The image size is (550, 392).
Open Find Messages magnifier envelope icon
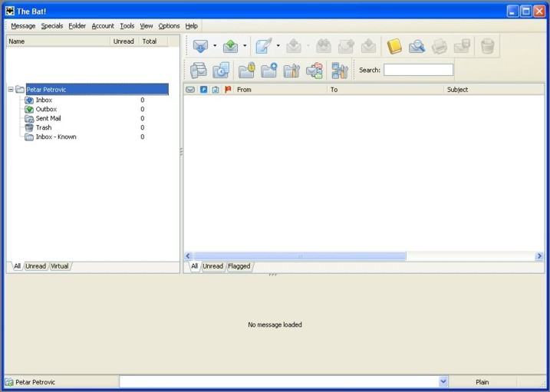tap(417, 46)
